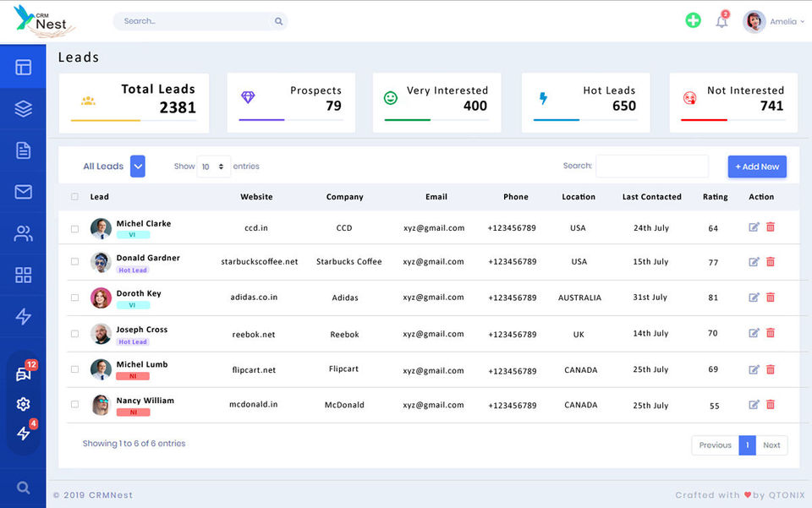The width and height of the screenshot is (812, 508).
Task: Open the users contacts icon in sidebar
Action: tap(24, 234)
